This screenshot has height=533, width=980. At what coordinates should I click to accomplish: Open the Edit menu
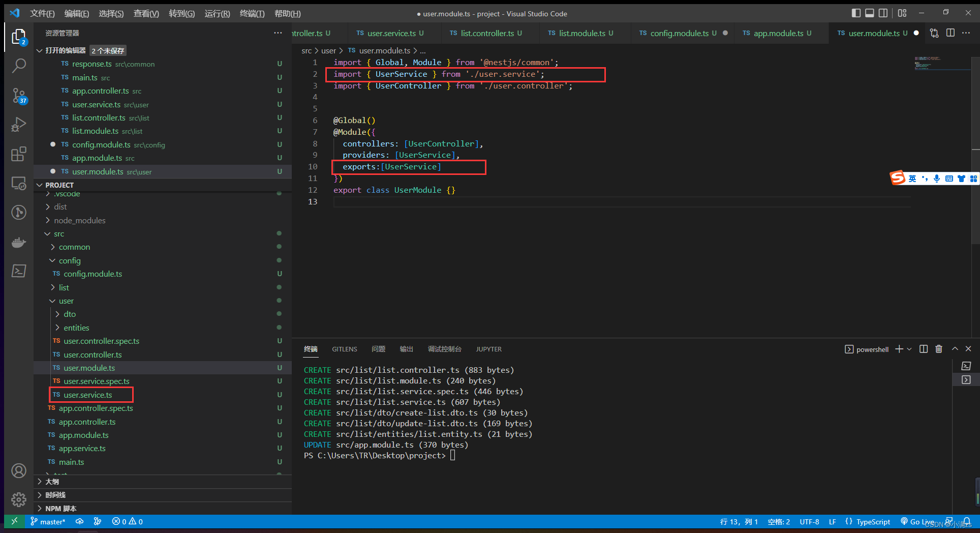[76, 13]
